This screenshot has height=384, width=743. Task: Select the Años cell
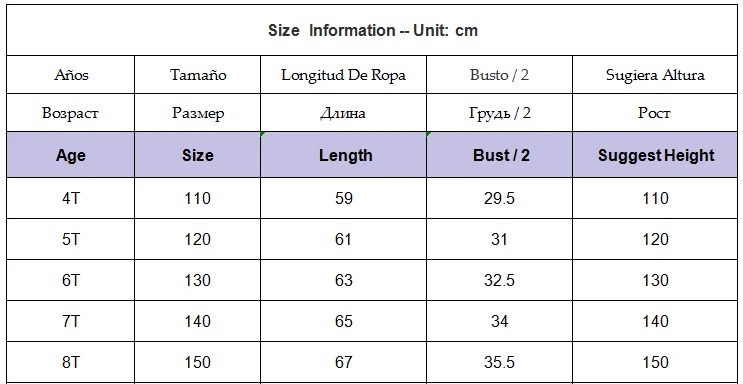(x=71, y=75)
